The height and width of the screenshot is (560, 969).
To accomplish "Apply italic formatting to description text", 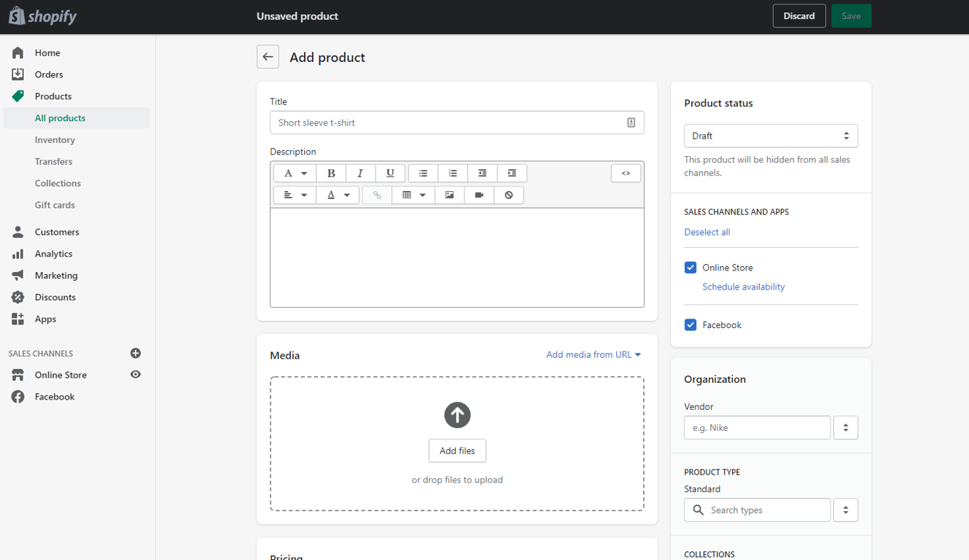I will 360,173.
